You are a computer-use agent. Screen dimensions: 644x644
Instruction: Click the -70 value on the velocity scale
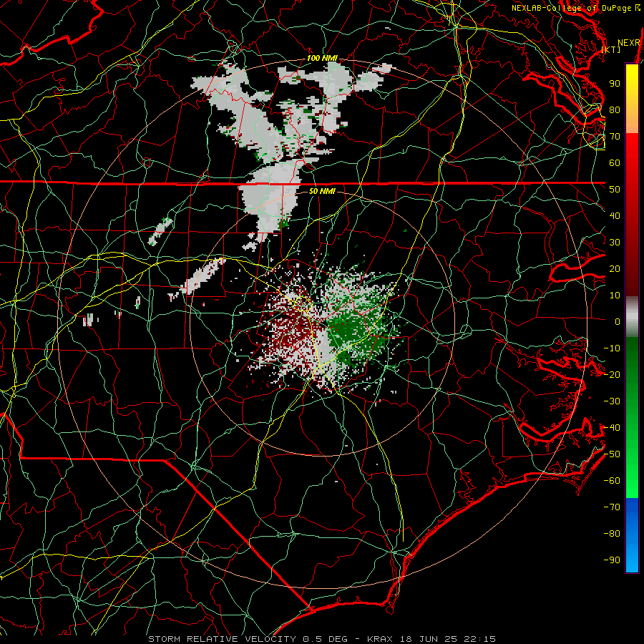coord(612,507)
